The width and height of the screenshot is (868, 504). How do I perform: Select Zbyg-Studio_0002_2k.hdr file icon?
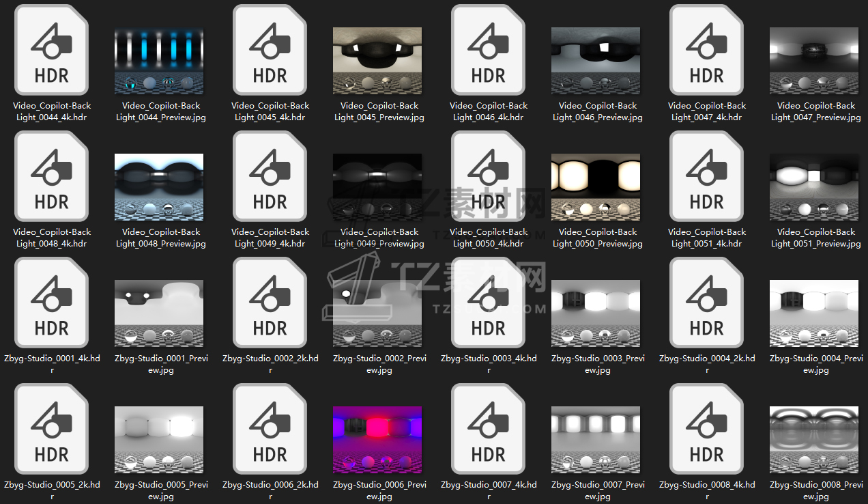pos(270,303)
